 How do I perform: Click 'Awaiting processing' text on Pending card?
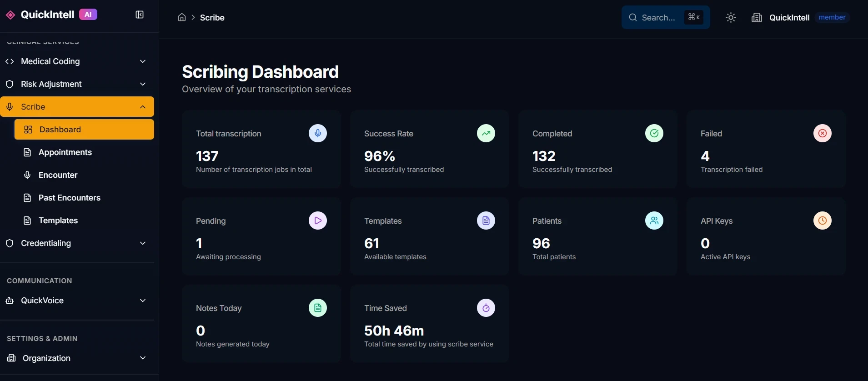pyautogui.click(x=228, y=257)
